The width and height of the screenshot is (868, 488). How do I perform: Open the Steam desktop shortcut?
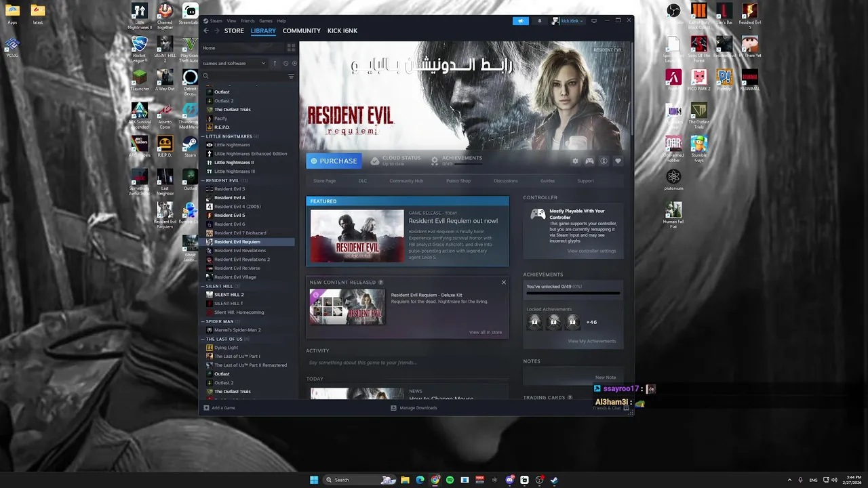tap(190, 146)
